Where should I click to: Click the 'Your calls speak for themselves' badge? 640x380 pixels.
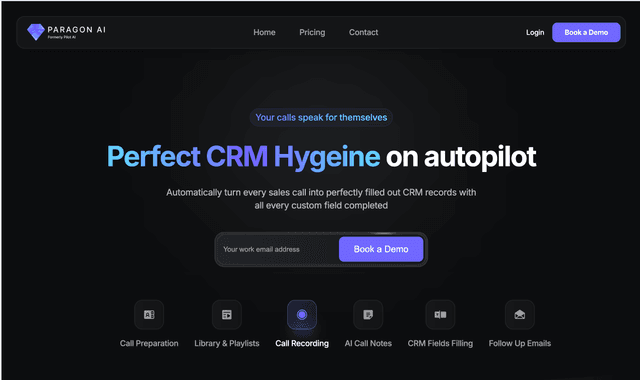click(x=321, y=118)
